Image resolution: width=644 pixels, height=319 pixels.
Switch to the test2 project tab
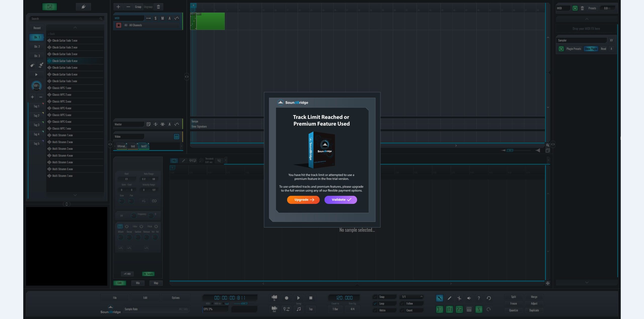[144, 146]
